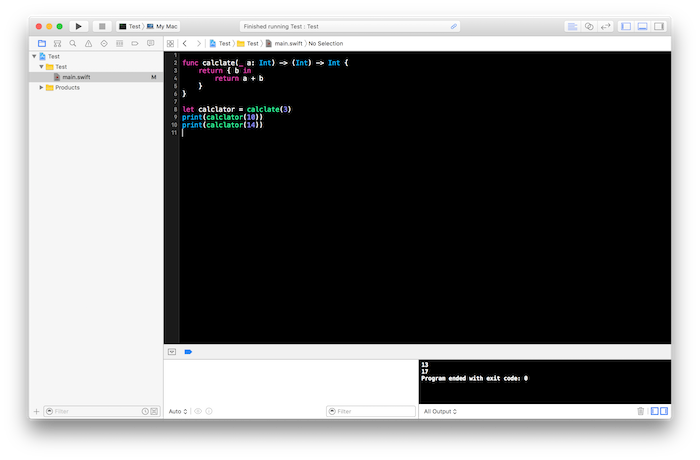Click line number 11 in the gutter
The image size is (700, 460).
[174, 133]
